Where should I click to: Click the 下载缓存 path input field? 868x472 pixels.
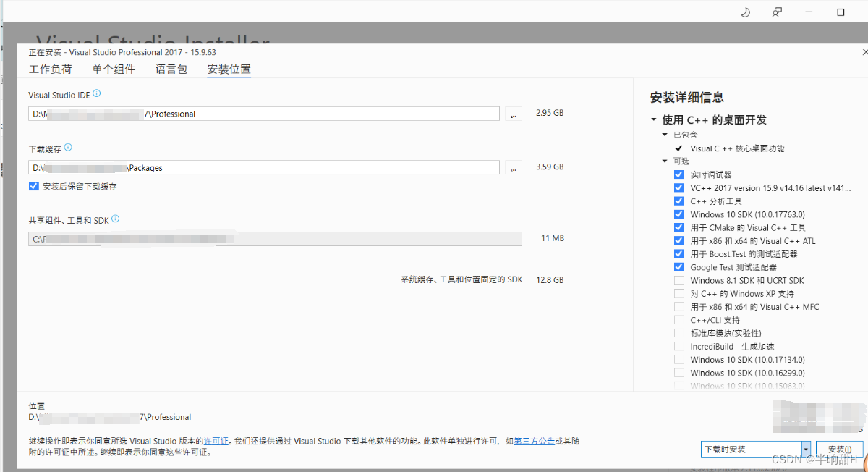pyautogui.click(x=265, y=167)
